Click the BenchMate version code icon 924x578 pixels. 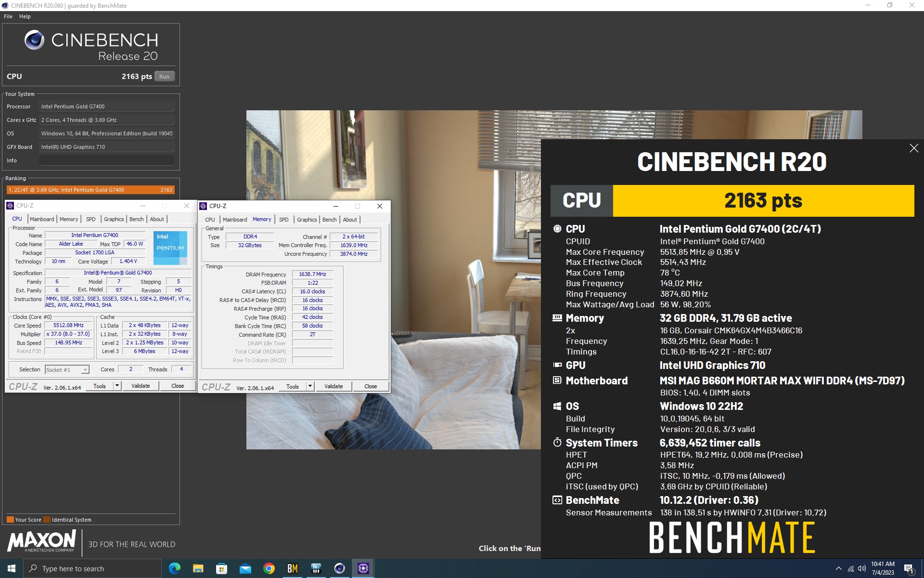pyautogui.click(x=557, y=500)
